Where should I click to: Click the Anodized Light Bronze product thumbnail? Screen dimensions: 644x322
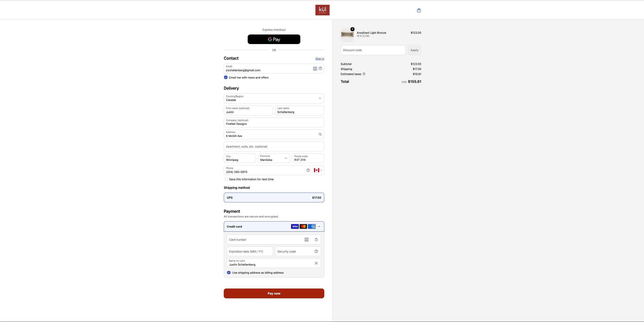(347, 34)
